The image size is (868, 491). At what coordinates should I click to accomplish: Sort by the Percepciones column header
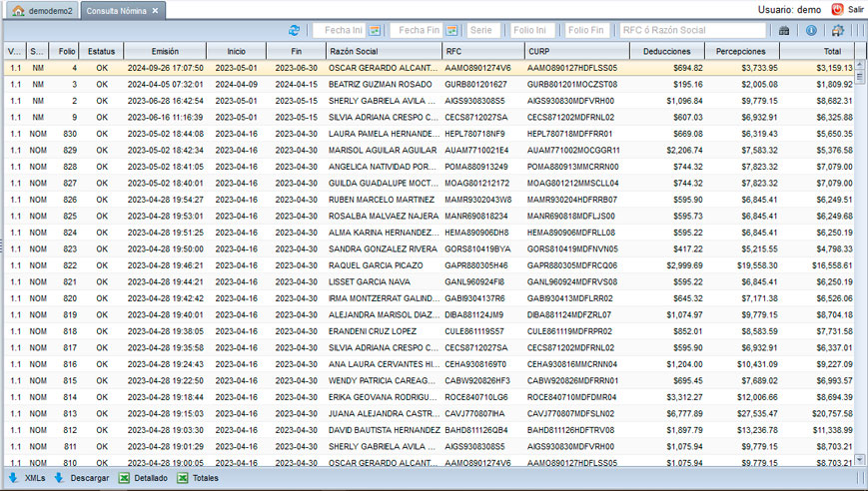pos(742,51)
